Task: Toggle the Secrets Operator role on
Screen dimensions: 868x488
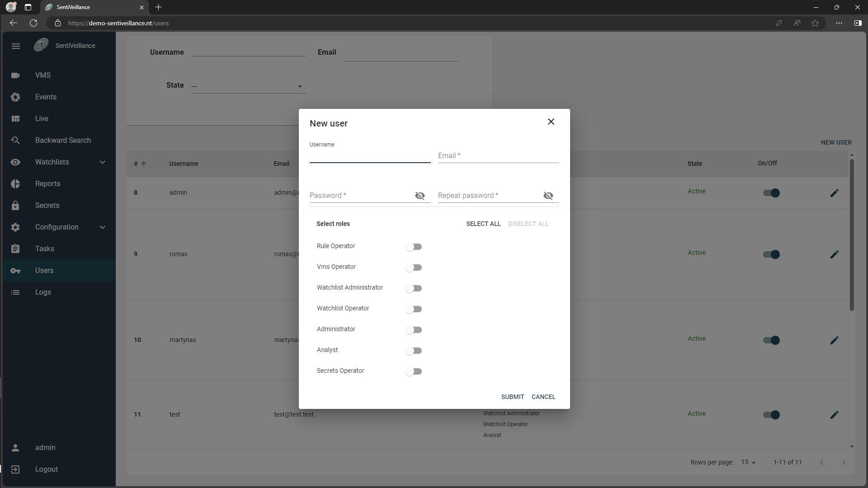Action: (x=413, y=371)
